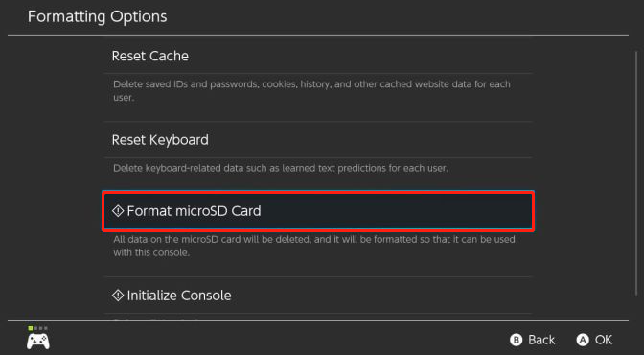
Task: Click the green player indicator dots above controller
Action: (x=37, y=328)
